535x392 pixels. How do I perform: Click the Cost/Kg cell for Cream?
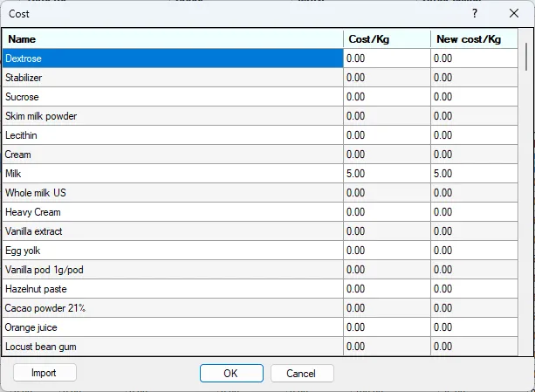(x=387, y=155)
